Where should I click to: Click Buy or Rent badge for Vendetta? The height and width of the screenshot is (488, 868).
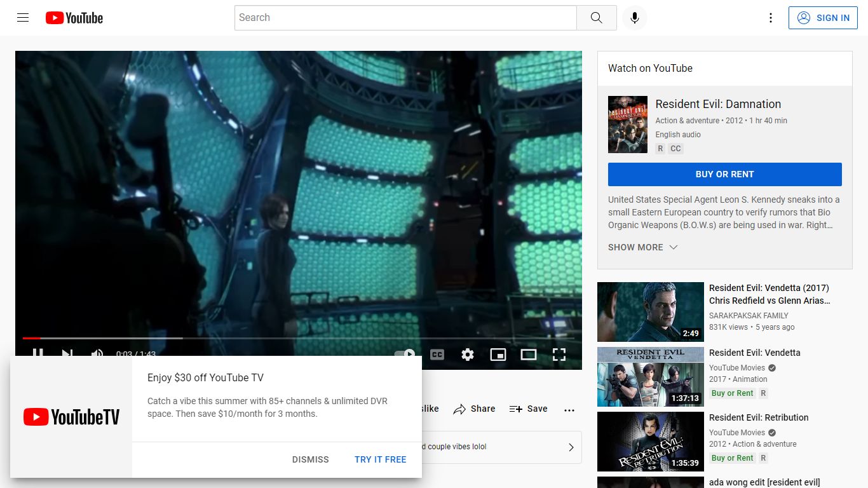732,393
